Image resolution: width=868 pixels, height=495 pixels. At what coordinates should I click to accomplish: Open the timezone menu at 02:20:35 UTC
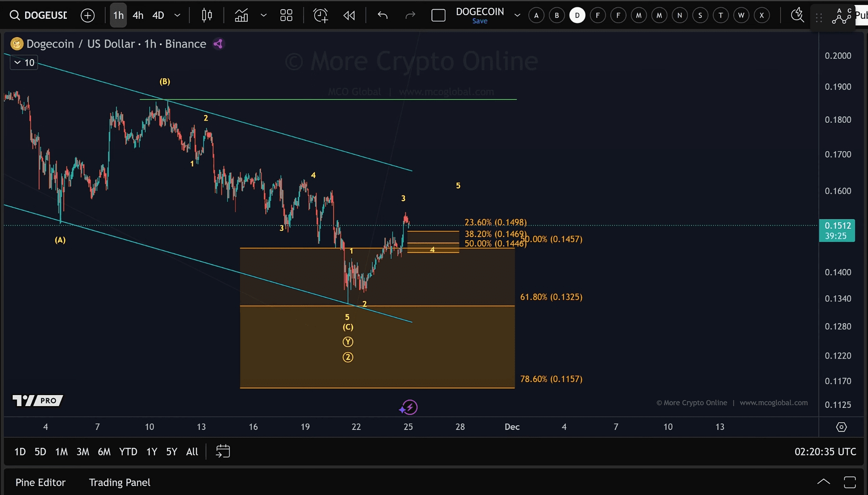pyautogui.click(x=825, y=451)
